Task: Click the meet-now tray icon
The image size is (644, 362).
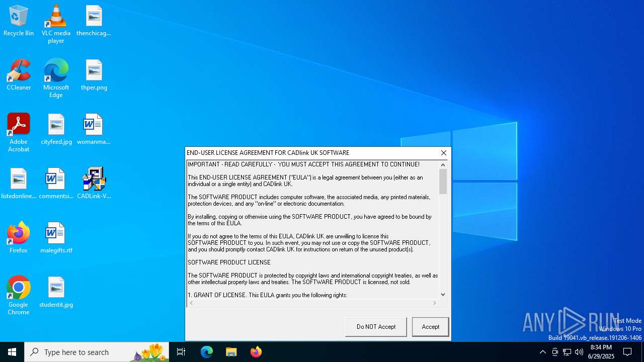Action: click(555, 352)
